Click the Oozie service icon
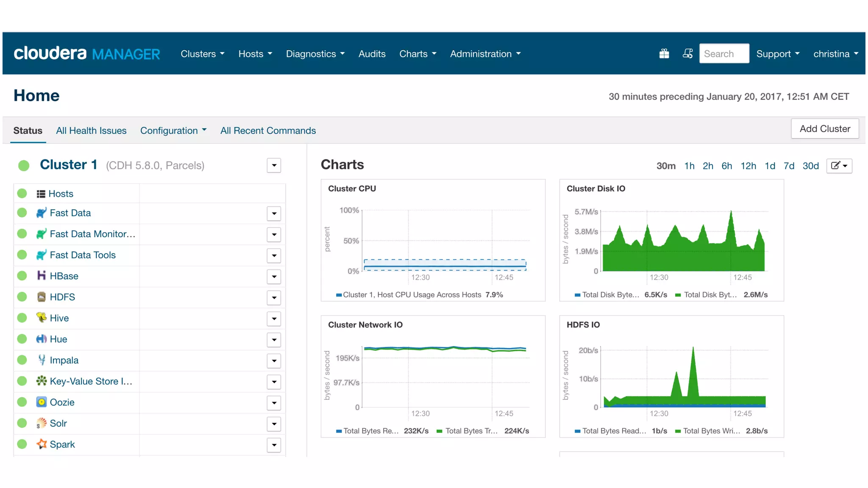 click(41, 402)
